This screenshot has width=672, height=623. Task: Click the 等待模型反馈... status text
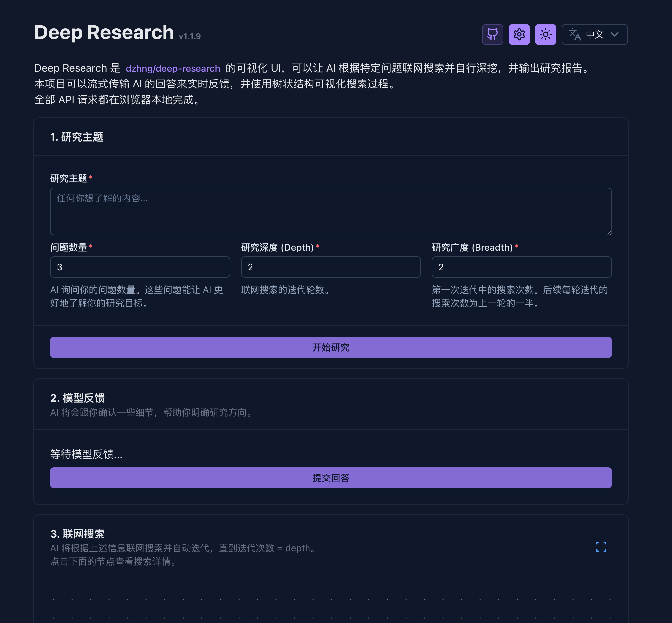pyautogui.click(x=86, y=454)
